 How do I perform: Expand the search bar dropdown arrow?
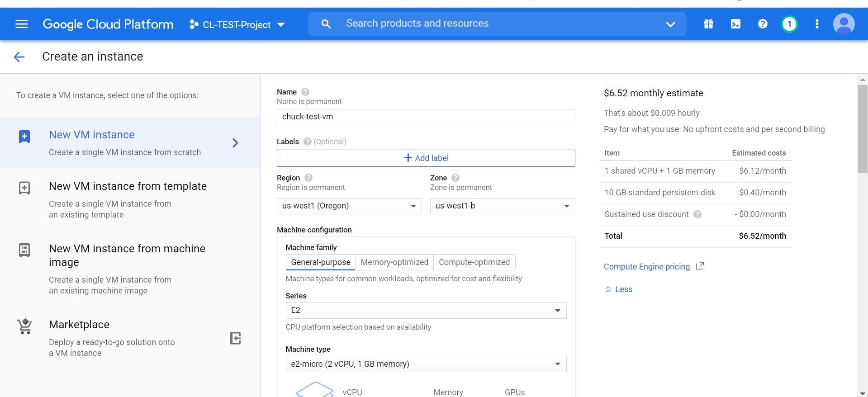pyautogui.click(x=670, y=24)
